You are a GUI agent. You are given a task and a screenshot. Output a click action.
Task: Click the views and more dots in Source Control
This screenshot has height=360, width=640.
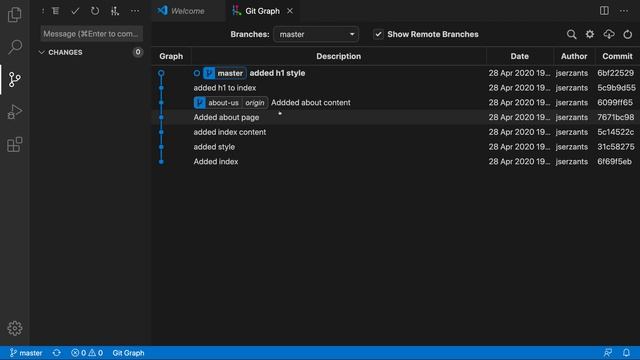point(43,11)
